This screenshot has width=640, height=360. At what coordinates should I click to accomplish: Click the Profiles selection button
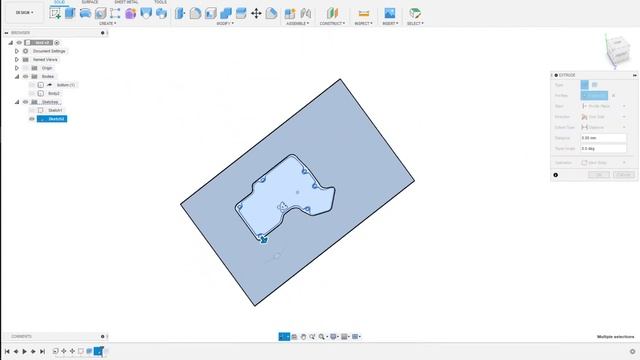594,96
